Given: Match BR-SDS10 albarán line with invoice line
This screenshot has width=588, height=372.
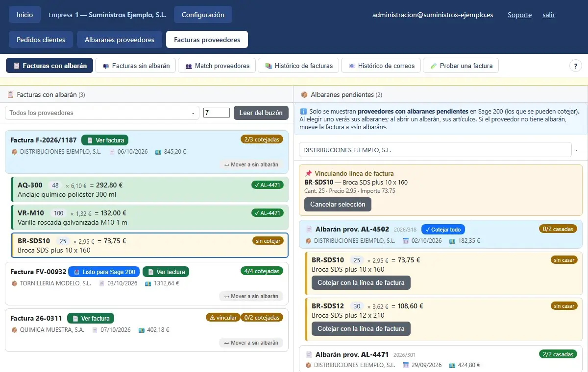Looking at the screenshot, I should tap(361, 282).
